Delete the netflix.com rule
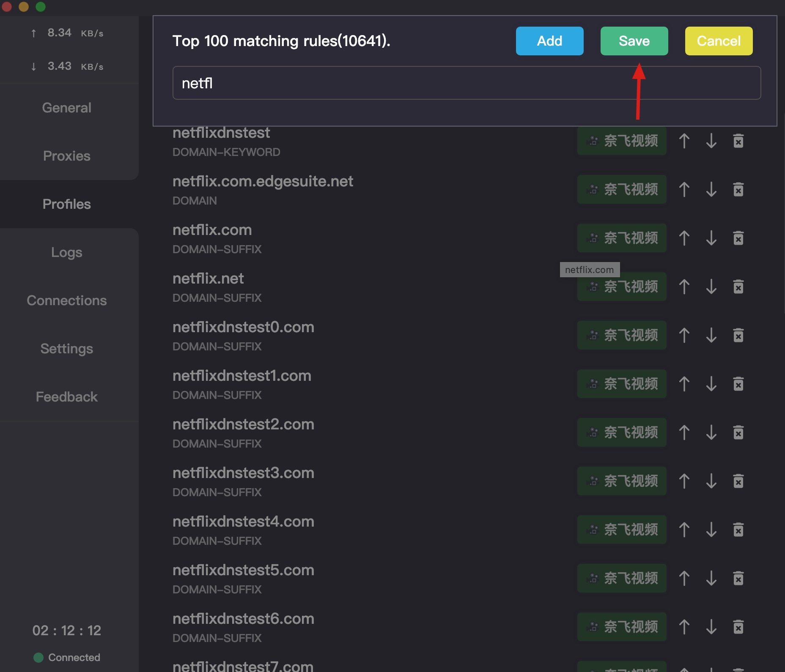 [738, 238]
